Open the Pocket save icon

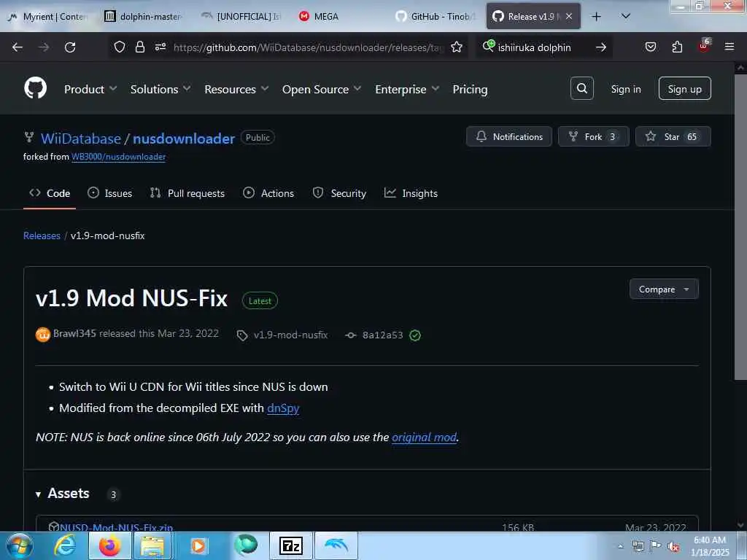[650, 47]
